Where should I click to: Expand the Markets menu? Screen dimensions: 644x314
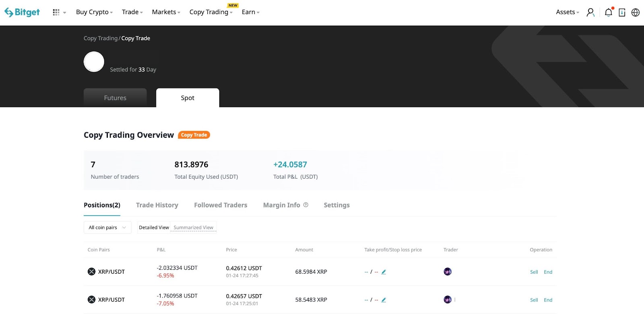pyautogui.click(x=166, y=12)
